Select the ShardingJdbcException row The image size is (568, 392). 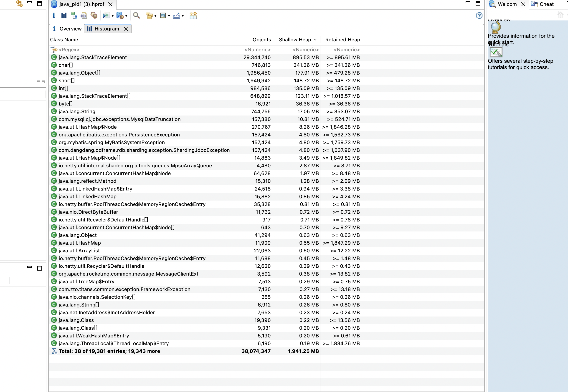pos(266,150)
